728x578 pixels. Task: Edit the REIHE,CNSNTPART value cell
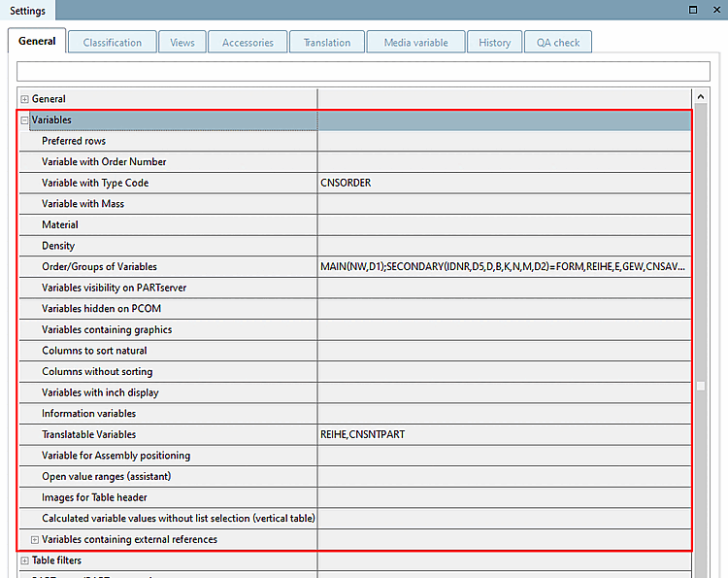click(505, 434)
